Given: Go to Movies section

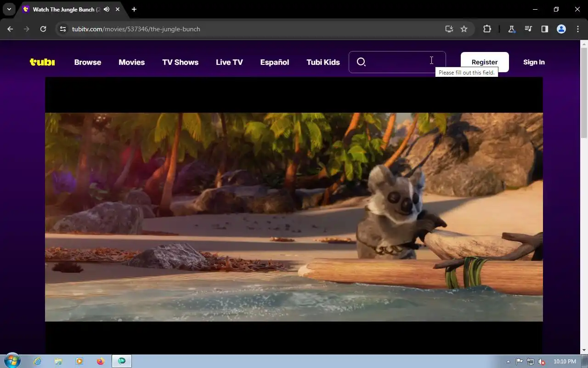Looking at the screenshot, I should [131, 62].
